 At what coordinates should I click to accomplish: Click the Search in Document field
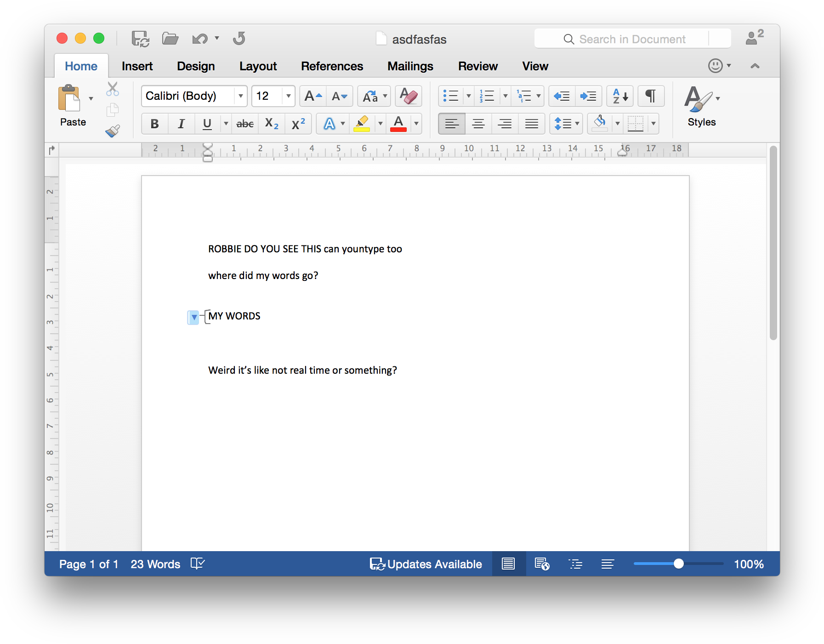pos(632,39)
